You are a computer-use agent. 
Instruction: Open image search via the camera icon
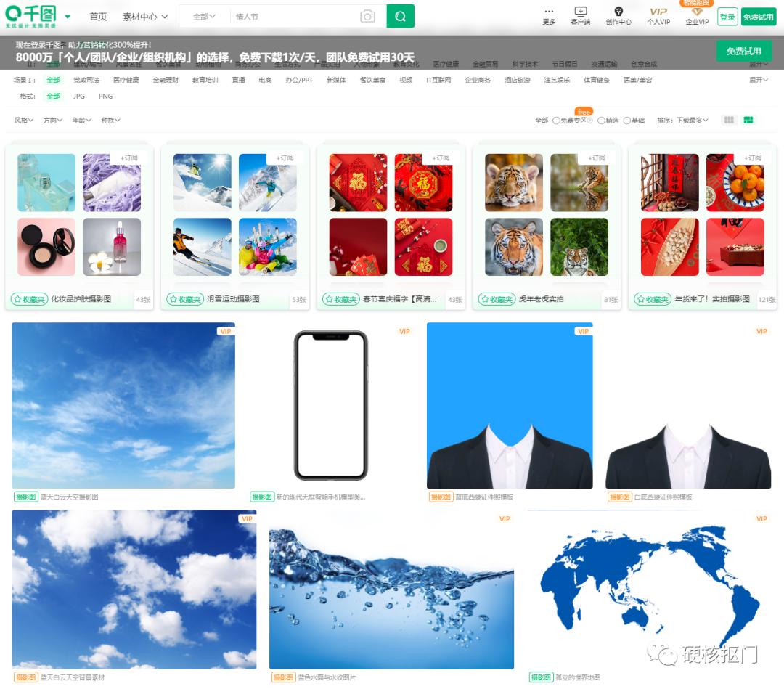367,17
